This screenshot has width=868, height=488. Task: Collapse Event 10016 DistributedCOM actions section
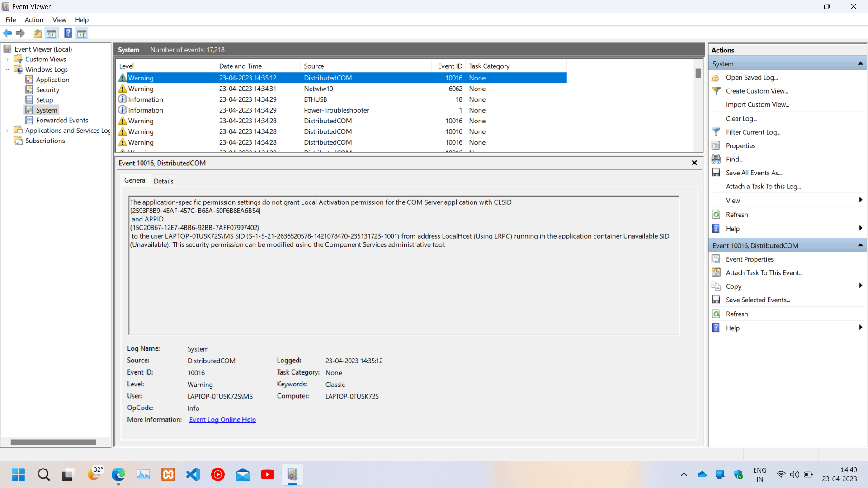pos(860,245)
